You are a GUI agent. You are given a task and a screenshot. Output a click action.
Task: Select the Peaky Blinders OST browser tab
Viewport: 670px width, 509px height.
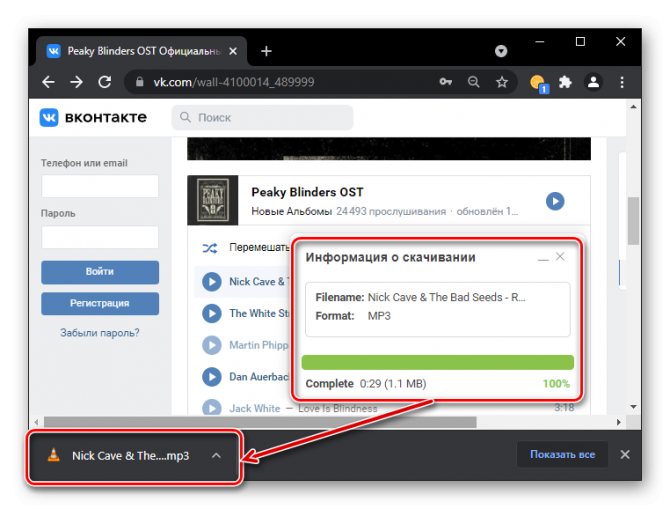[x=142, y=51]
